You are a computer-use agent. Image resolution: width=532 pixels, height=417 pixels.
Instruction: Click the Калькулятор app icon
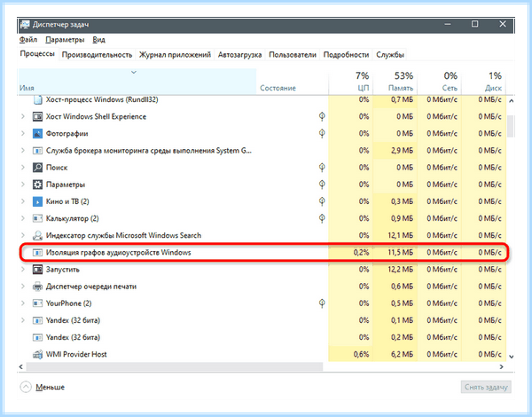(x=37, y=218)
